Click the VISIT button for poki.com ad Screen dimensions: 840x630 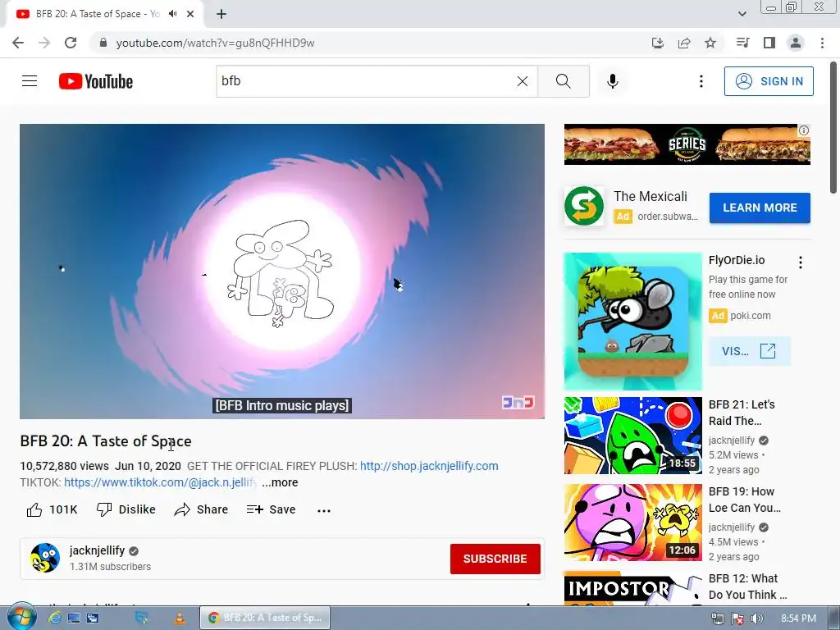(749, 351)
